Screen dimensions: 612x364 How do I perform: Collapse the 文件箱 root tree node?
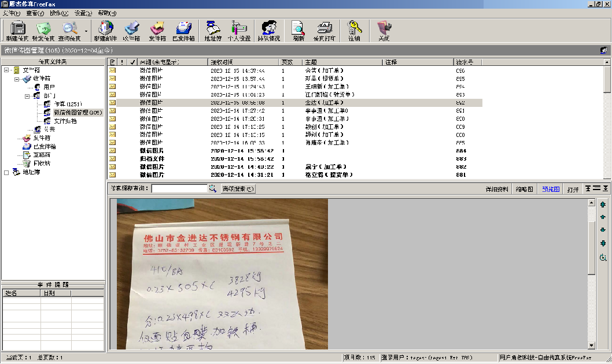point(6,70)
